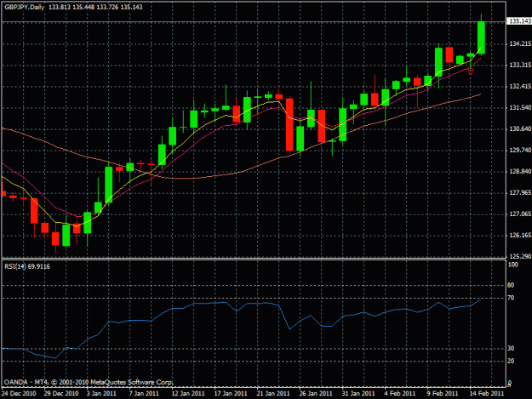Click the 12 Jan 2011 date label
The image size is (532, 399).
188,394
